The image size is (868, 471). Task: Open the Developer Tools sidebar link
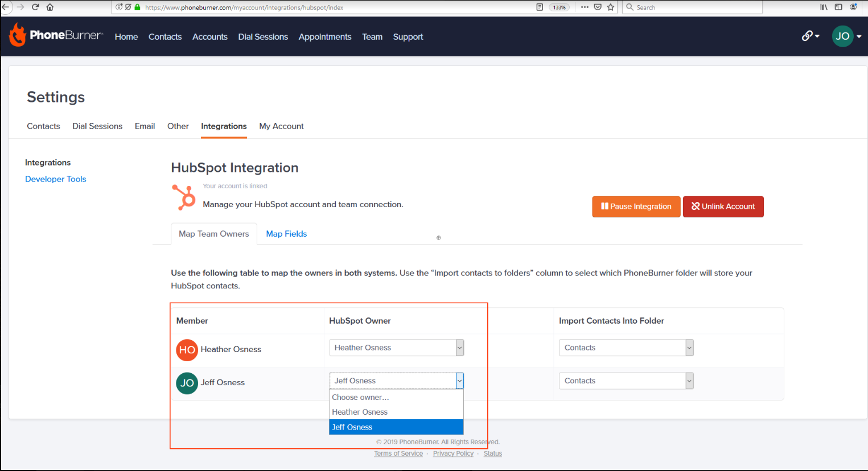click(56, 179)
